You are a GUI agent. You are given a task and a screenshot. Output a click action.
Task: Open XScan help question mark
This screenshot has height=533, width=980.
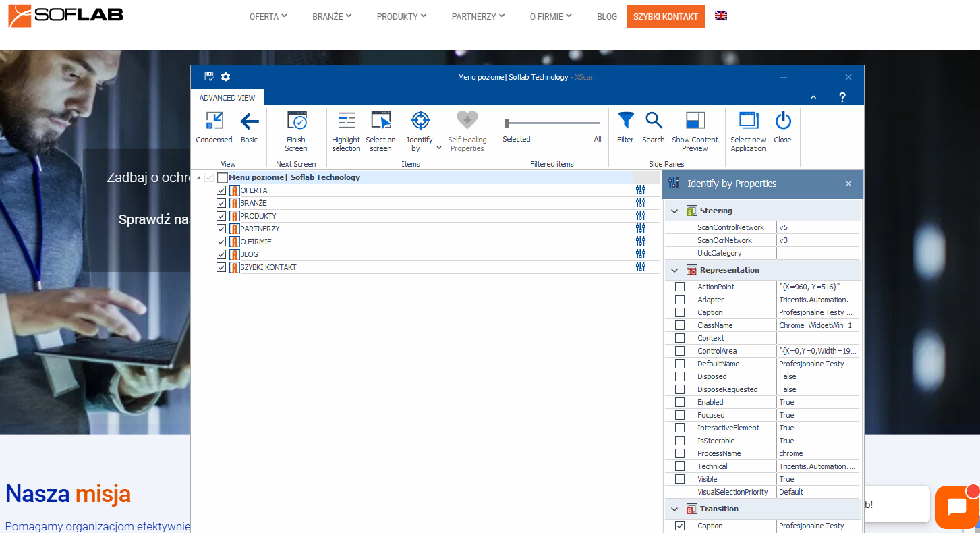(842, 97)
